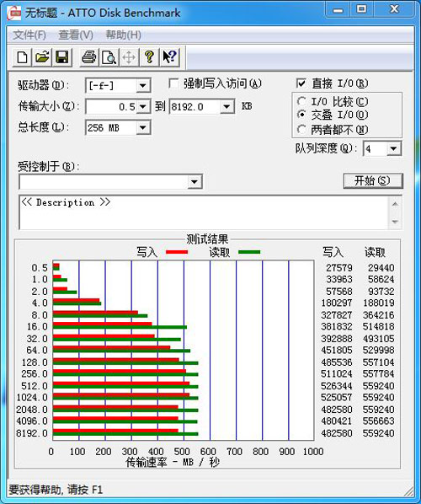The image size is (421, 504).
Task: Activate context help pointer icon
Action: point(169,57)
